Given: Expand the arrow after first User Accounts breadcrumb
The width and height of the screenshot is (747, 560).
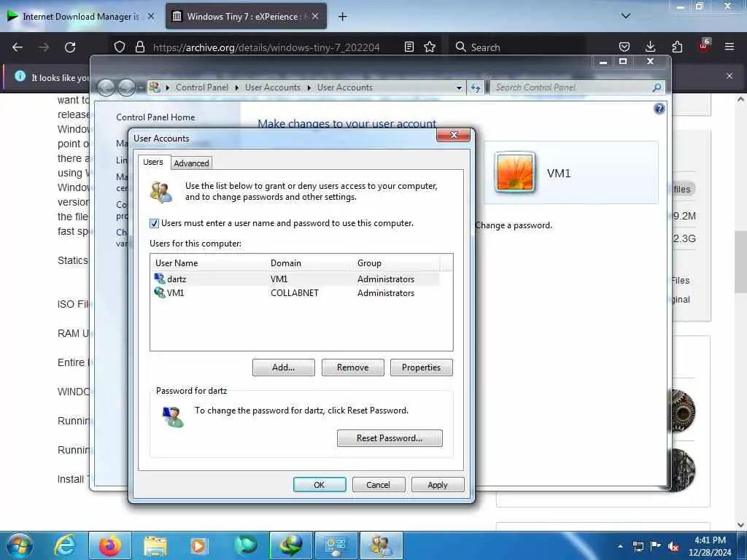Looking at the screenshot, I should pyautogui.click(x=309, y=87).
